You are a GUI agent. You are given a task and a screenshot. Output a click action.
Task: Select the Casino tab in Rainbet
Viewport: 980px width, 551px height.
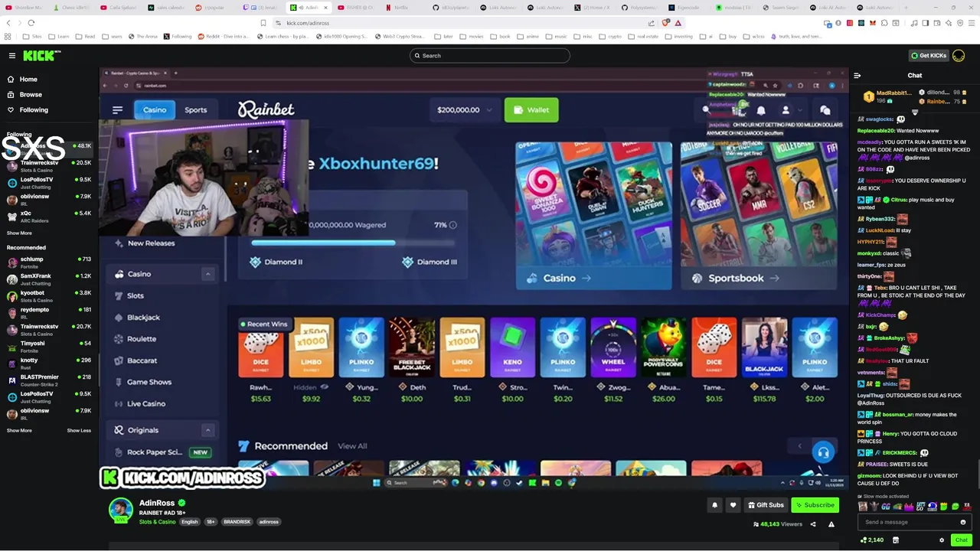coord(155,109)
